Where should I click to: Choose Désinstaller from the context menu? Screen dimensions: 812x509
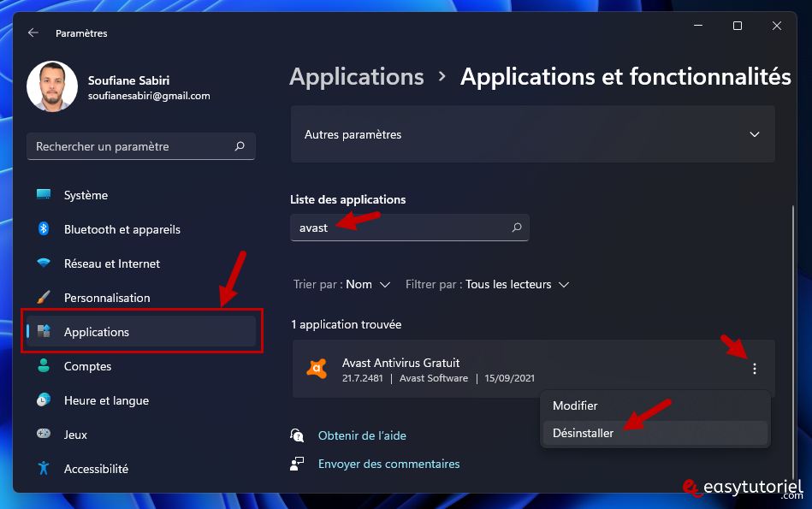pyautogui.click(x=655, y=433)
